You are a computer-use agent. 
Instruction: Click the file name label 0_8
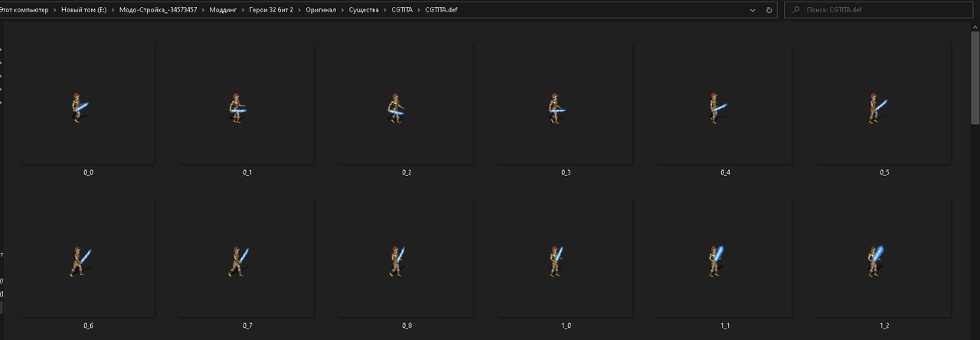pos(407,326)
